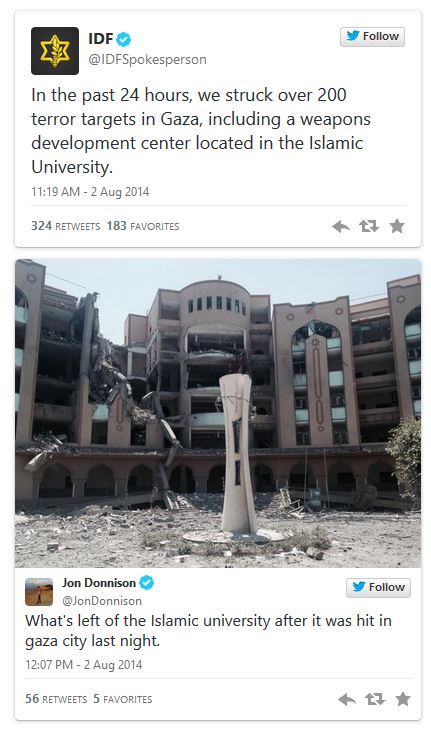Follow the IDF account
431x736 pixels.
pos(372,37)
